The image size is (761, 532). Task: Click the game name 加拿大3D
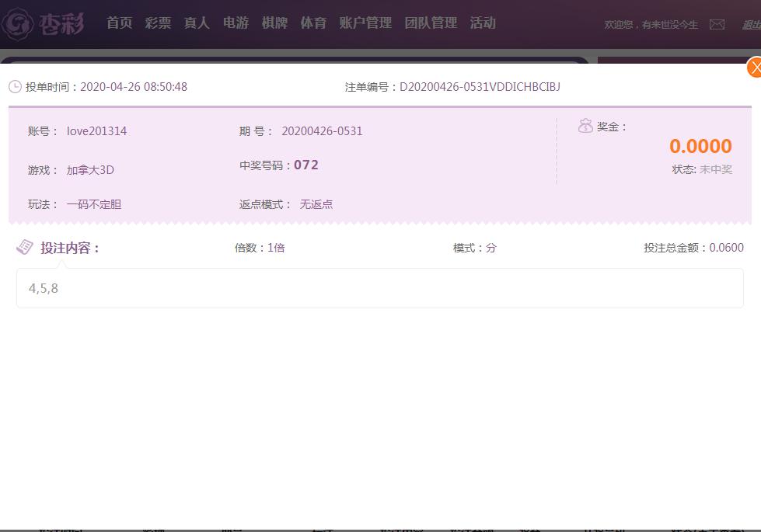click(90, 170)
